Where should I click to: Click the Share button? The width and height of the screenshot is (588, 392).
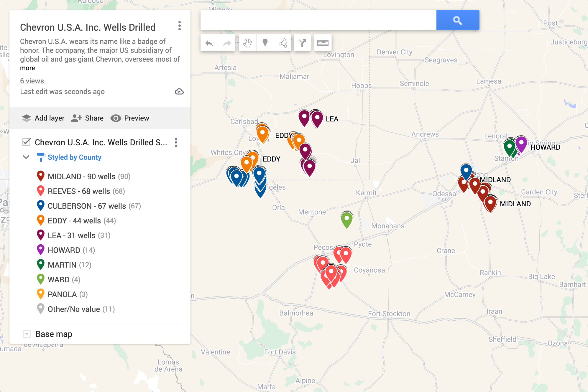point(88,118)
